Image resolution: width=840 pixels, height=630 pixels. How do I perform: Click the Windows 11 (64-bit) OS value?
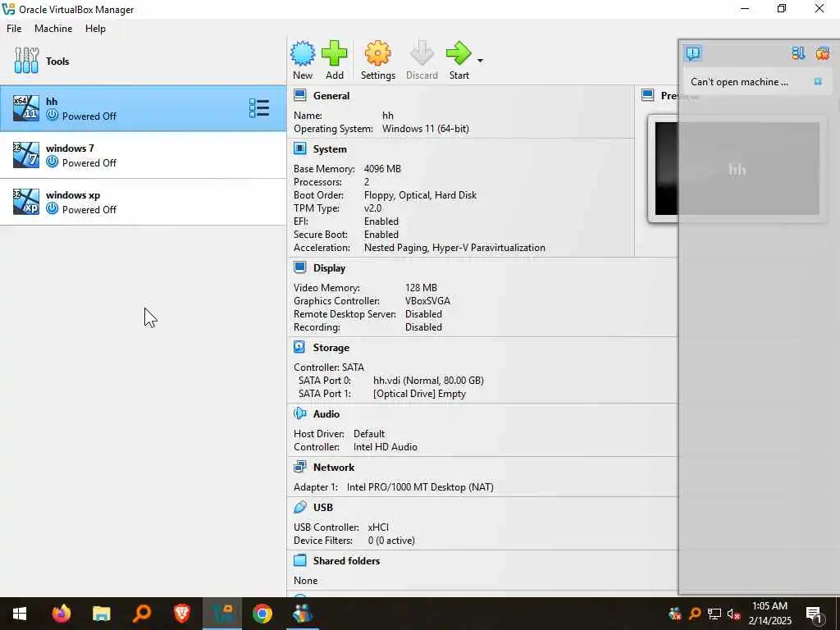[426, 129]
